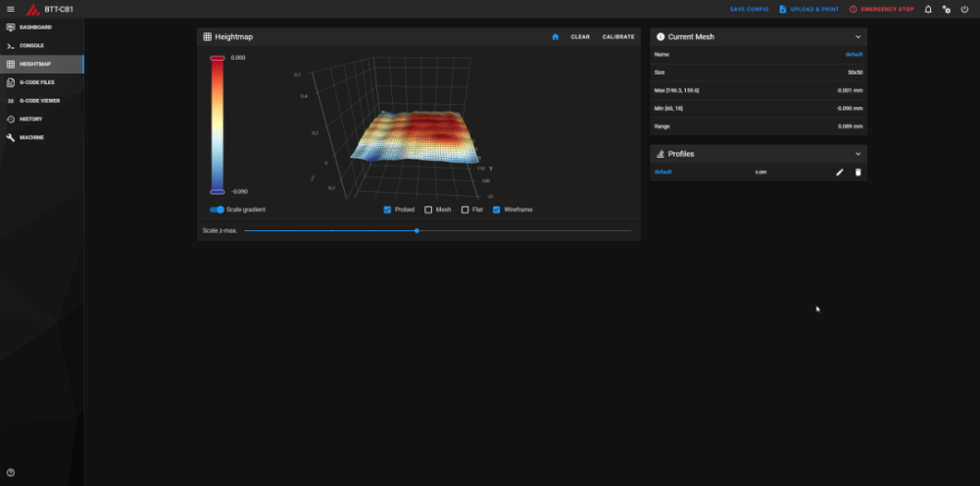The image size is (980, 486).
Task: Go to Dashboard in sidebar
Action: click(x=41, y=27)
